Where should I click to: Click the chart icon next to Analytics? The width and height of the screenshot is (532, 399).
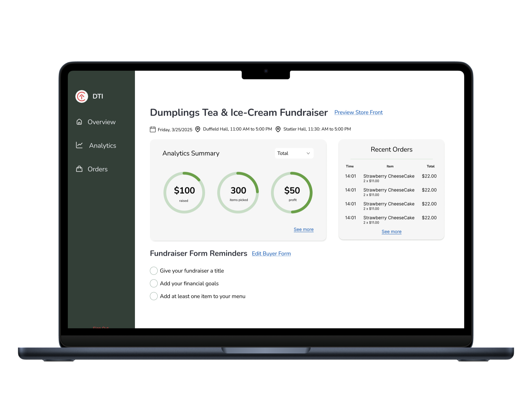(79, 145)
